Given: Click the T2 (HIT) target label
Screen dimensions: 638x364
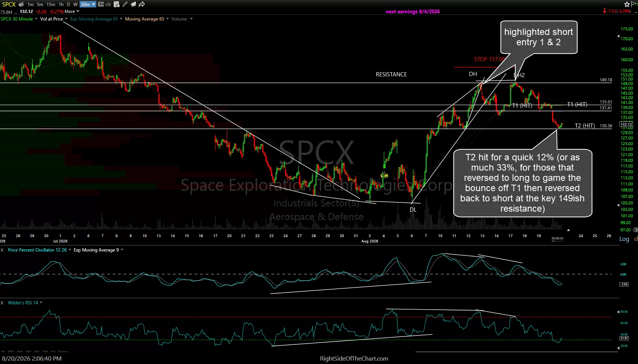Looking at the screenshot, I should 585,126.
